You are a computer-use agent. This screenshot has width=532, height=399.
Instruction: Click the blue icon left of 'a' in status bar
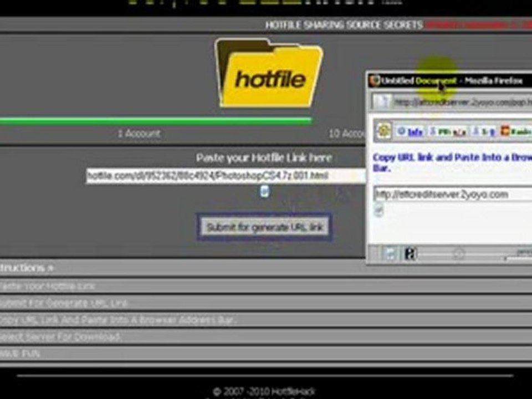tap(391, 254)
